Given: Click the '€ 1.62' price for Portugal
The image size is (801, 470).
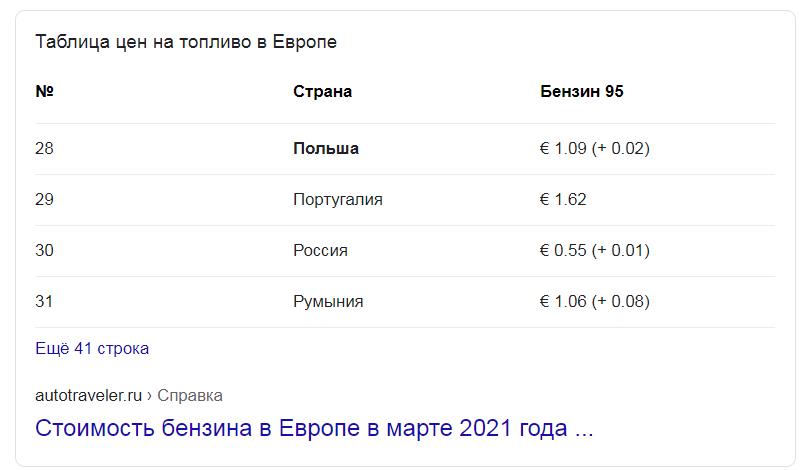Looking at the screenshot, I should pyautogui.click(x=563, y=199).
